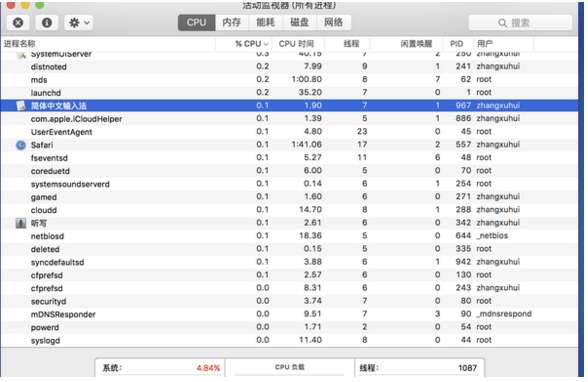Viewport: 588px width, 382px height.
Task: Select the cfprefsd process with PID 243
Action: tap(46, 288)
